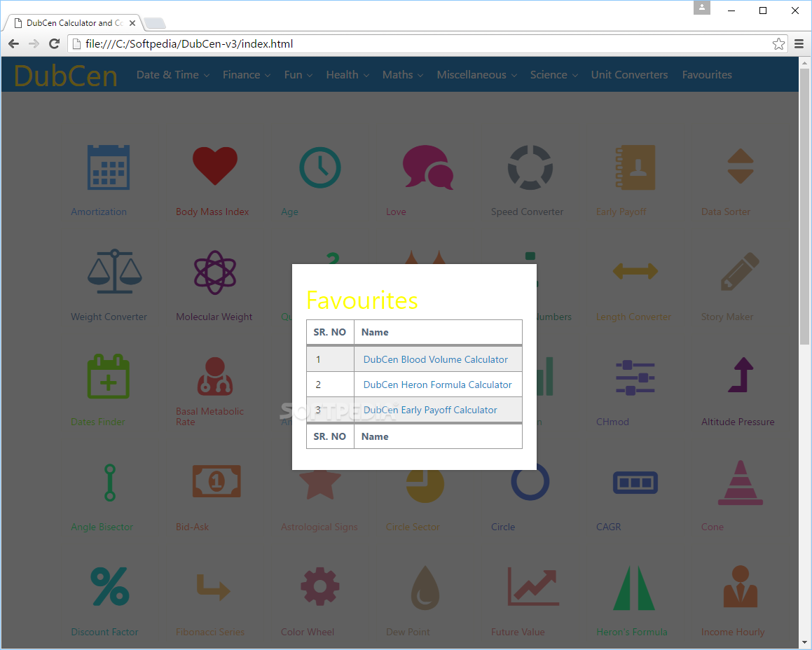Select the Color Wheel gear icon
The height and width of the screenshot is (650, 812).
[x=320, y=586]
